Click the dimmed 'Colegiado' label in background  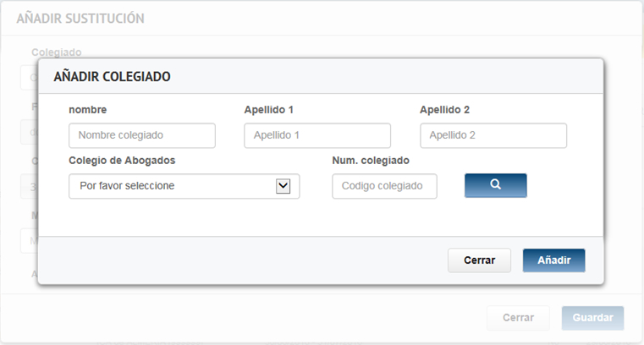[57, 52]
